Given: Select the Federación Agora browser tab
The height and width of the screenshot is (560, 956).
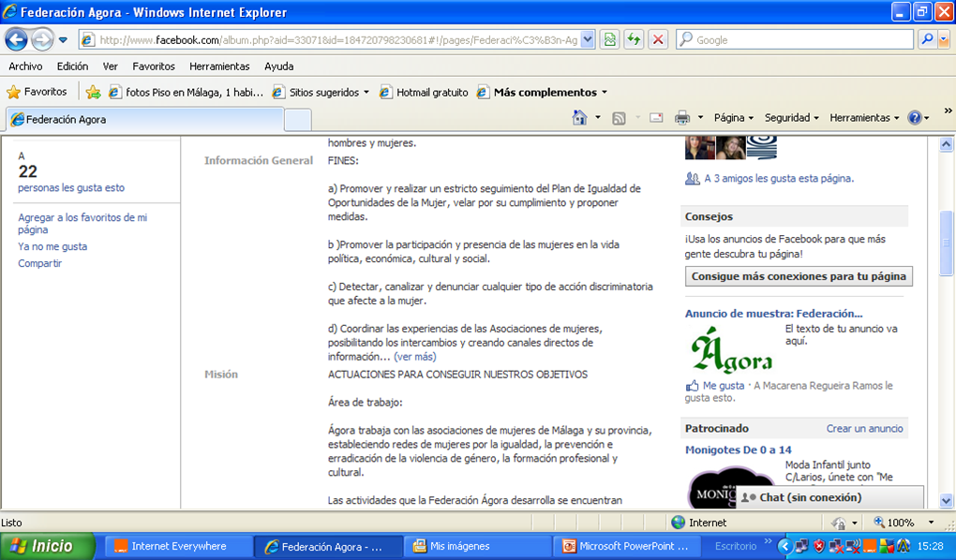Looking at the screenshot, I should click(145, 120).
